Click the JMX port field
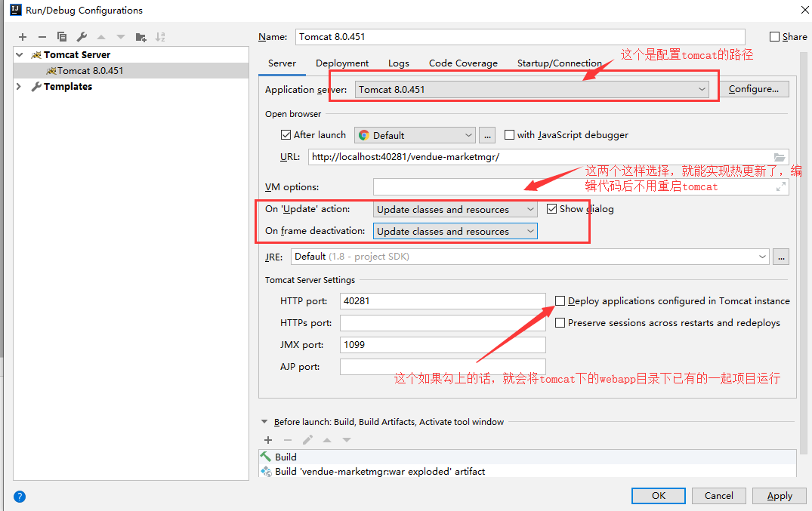Image resolution: width=812 pixels, height=511 pixels. click(x=443, y=344)
